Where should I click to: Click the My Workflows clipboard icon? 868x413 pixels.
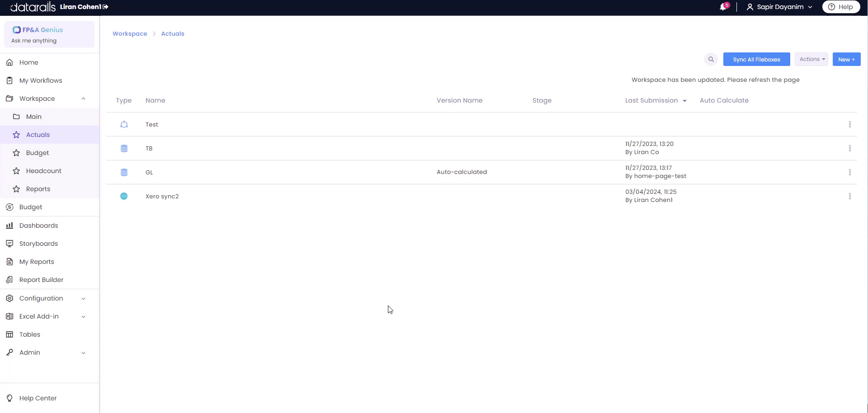pos(9,80)
